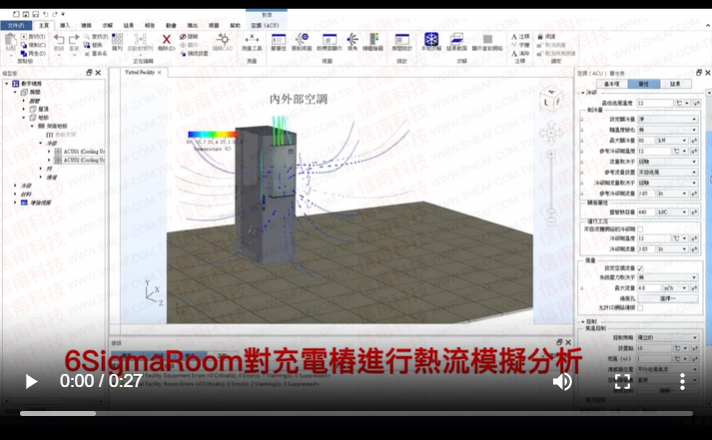Click the video progress bar
This screenshot has height=440, width=712.
pos(356,413)
